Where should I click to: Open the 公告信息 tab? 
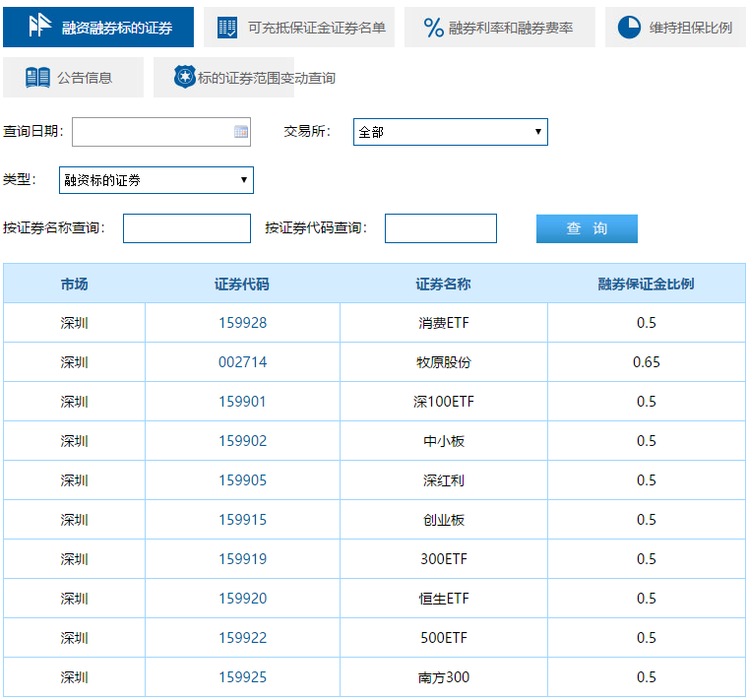click(73, 78)
